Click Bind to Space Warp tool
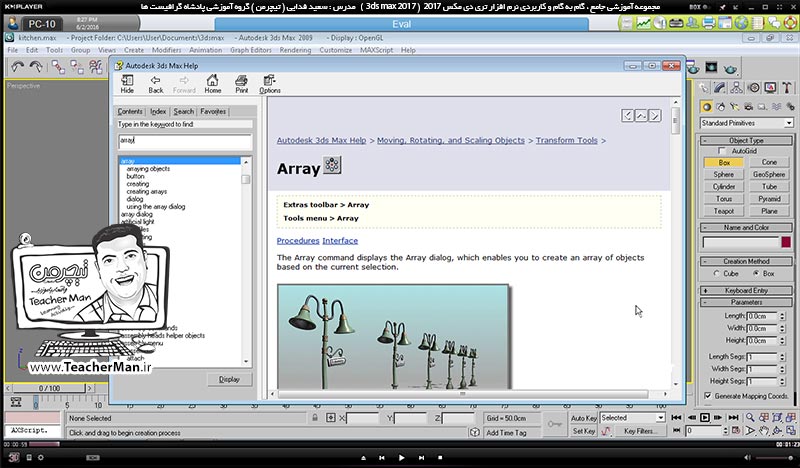 (x=95, y=67)
